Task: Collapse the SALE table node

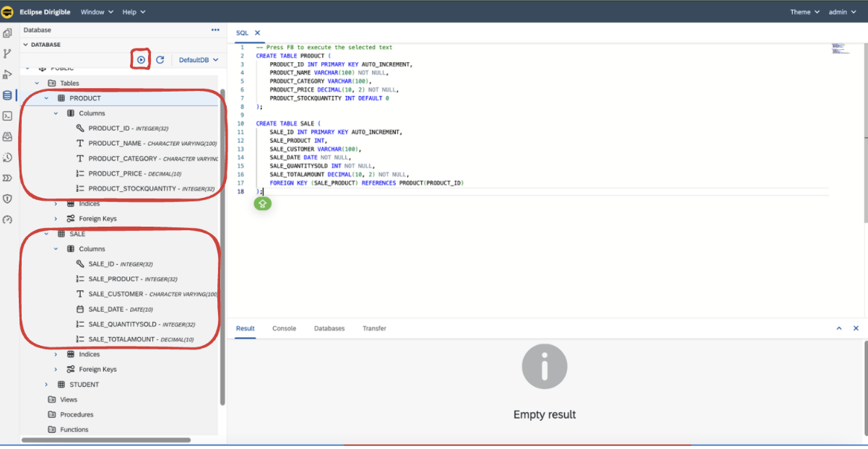Action: 46,234
